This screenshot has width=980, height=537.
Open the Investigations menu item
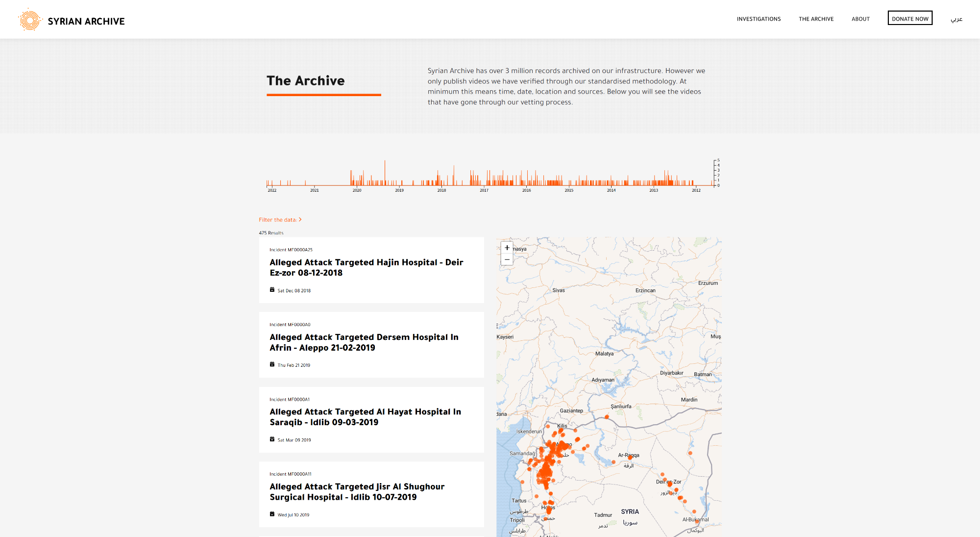coord(759,19)
